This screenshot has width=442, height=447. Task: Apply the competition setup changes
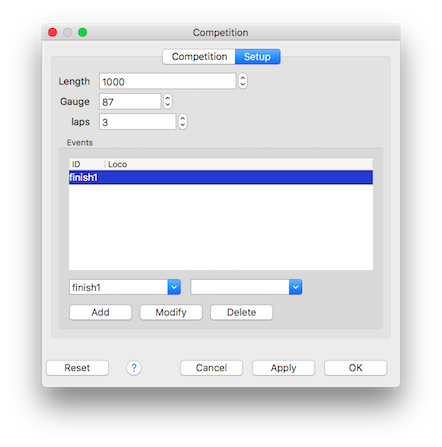pos(283,368)
